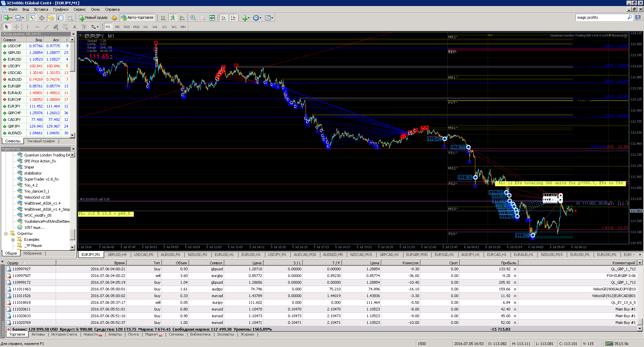
Task: Enable chart auto scroll icon
Action: click(x=224, y=18)
